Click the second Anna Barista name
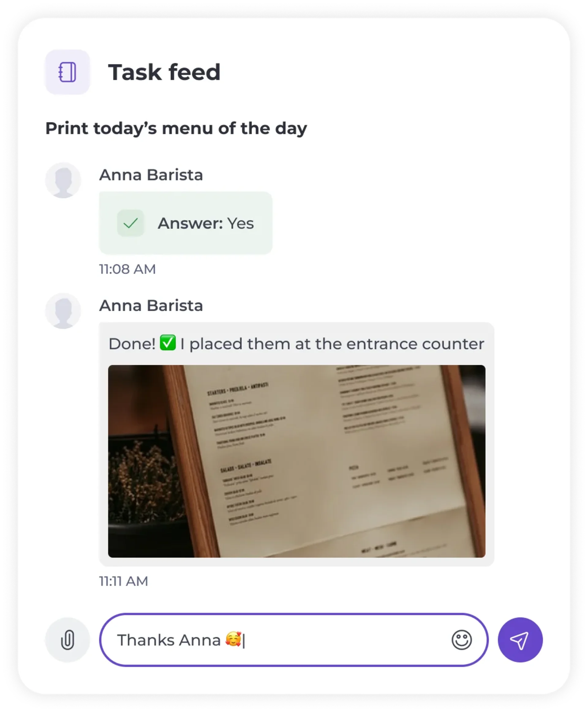 [x=151, y=306]
